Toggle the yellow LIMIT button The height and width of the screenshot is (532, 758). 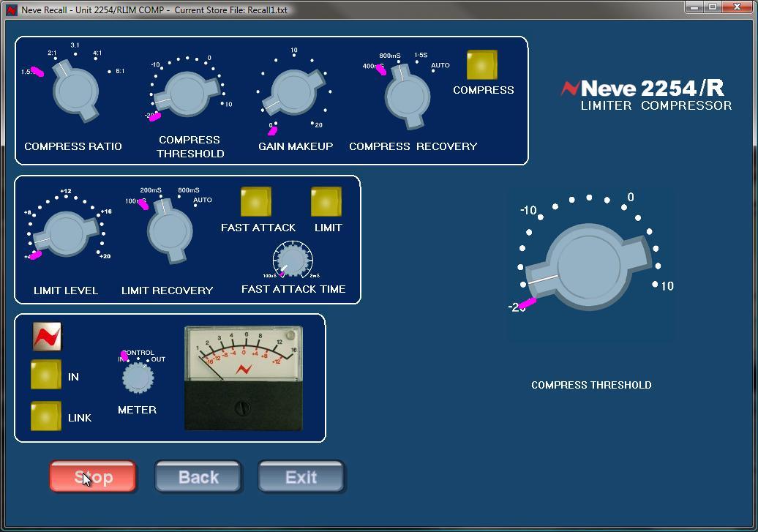[x=326, y=202]
